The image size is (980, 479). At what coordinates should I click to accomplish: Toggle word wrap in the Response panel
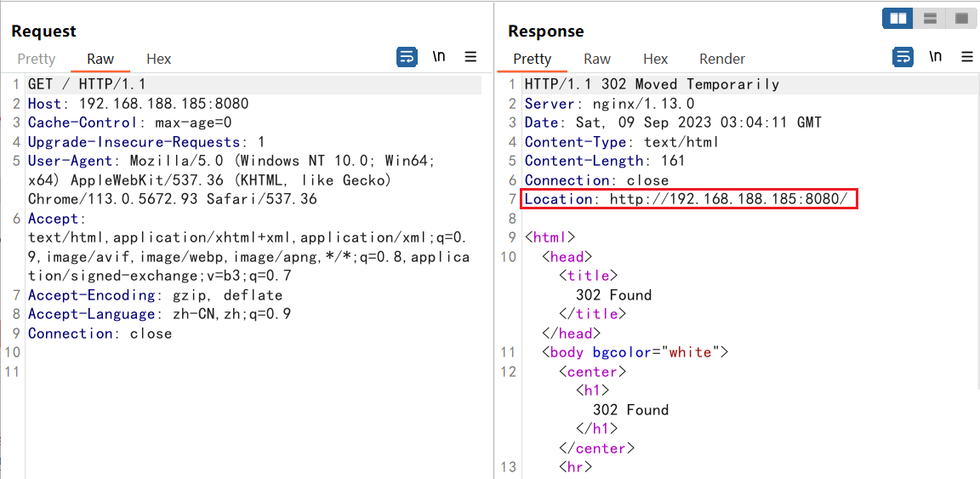coord(903,58)
